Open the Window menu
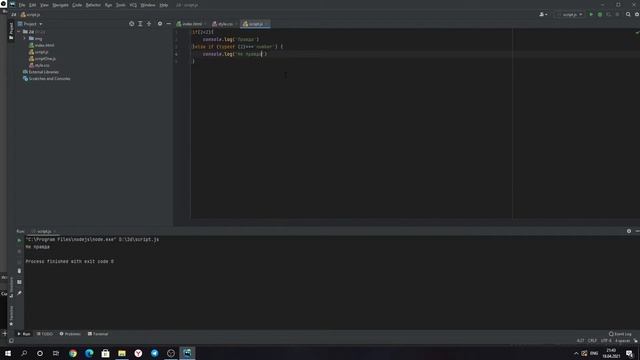The height and width of the screenshot is (360, 640). pos(148,5)
